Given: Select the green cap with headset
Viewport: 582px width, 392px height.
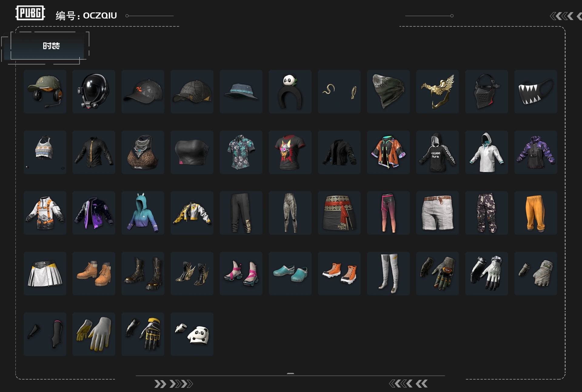Looking at the screenshot, I should [x=45, y=92].
